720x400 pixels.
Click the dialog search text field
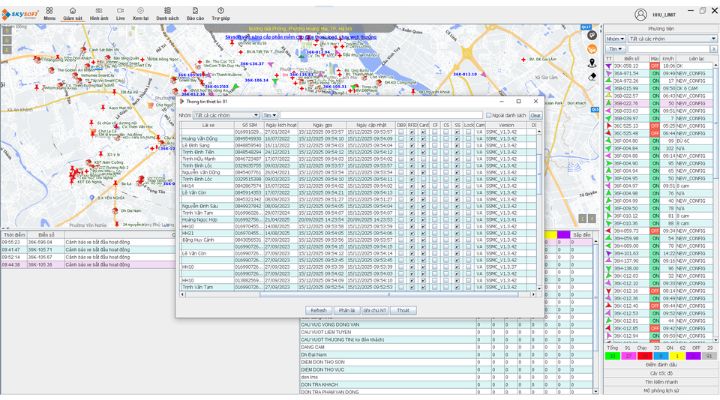pos(380,115)
